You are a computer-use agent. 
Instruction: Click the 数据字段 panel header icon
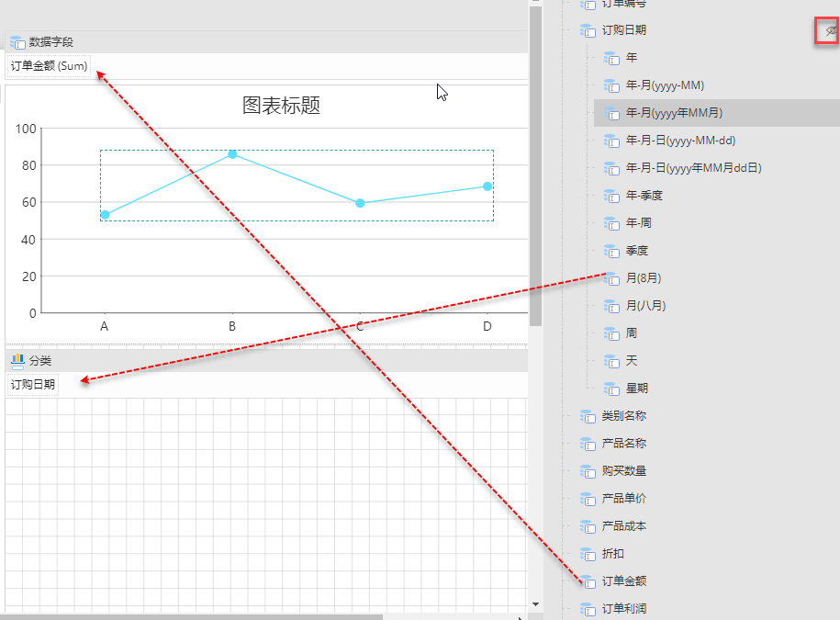coord(17,41)
